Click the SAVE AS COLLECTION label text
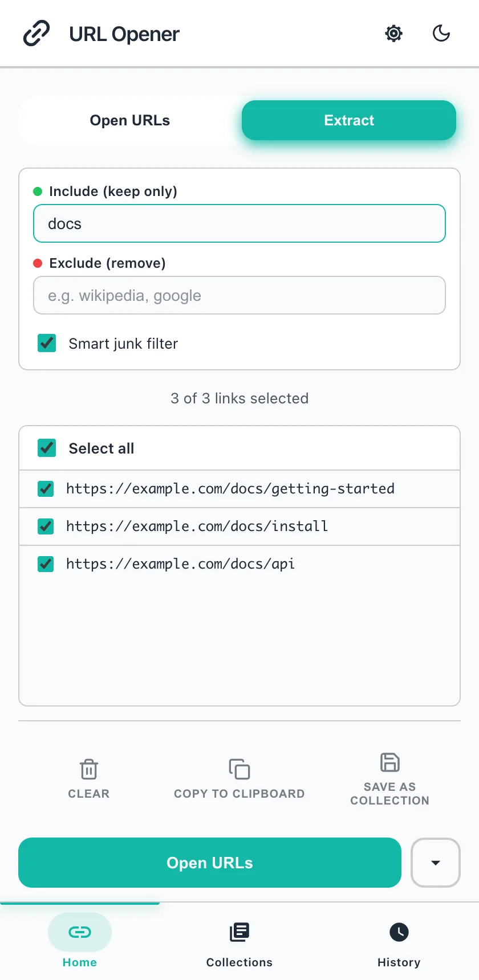The width and height of the screenshot is (479, 980). tap(390, 794)
